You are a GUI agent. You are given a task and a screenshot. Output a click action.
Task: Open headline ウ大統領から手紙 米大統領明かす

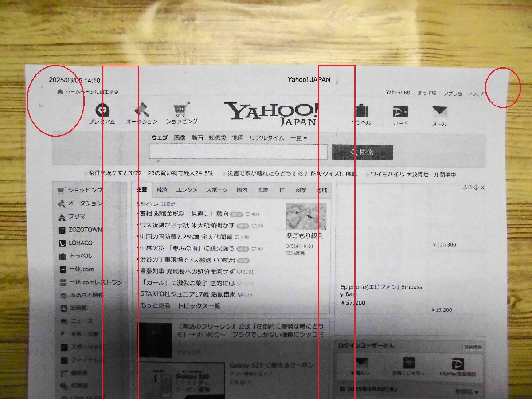[187, 225]
